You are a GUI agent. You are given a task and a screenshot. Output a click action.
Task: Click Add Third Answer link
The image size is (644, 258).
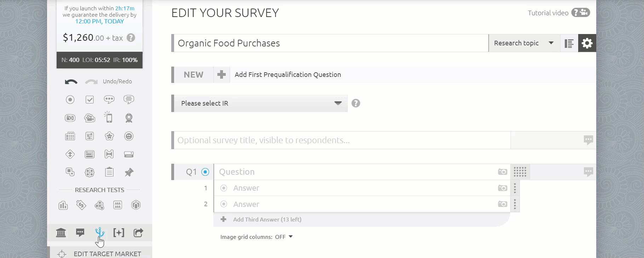pos(267,219)
